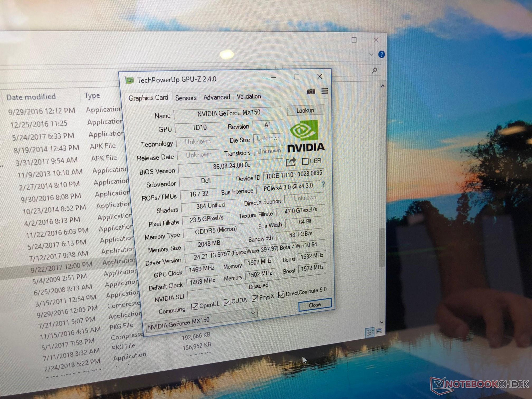532x399 pixels.
Task: Click the Memory Type GDDR5 (Micron) field
Action: (215, 230)
